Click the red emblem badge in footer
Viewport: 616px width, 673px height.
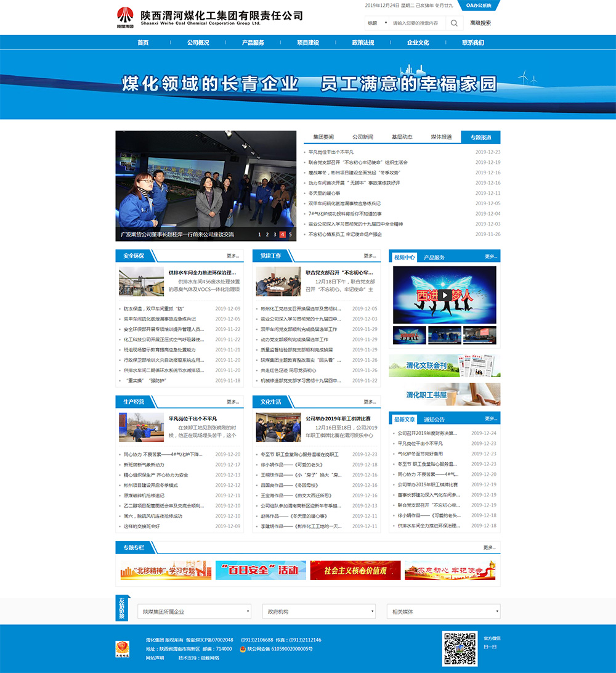[x=123, y=649]
